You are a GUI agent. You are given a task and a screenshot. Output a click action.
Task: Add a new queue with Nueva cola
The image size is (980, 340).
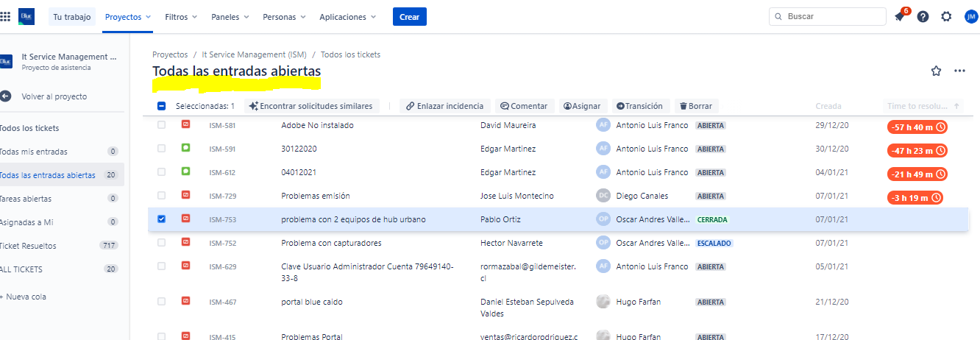24,297
